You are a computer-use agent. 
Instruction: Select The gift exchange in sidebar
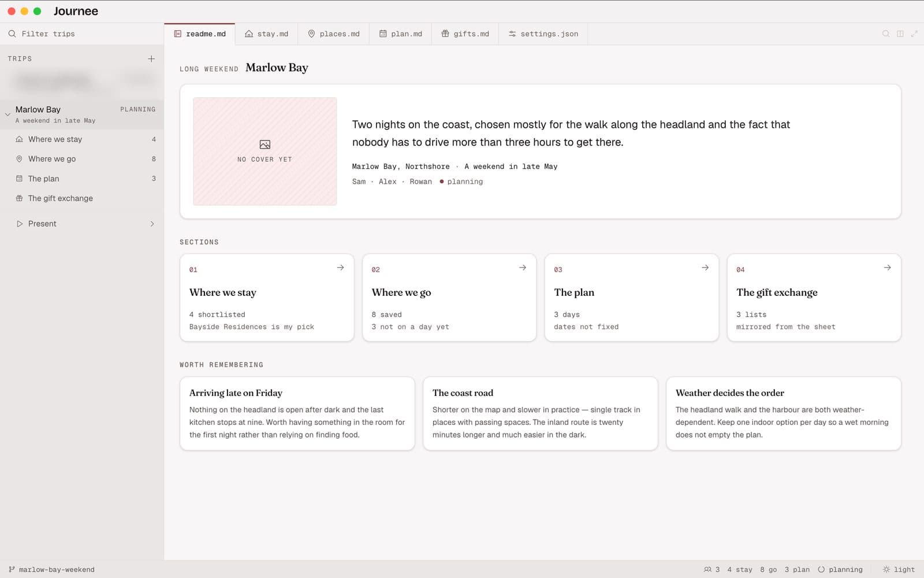pos(82,198)
